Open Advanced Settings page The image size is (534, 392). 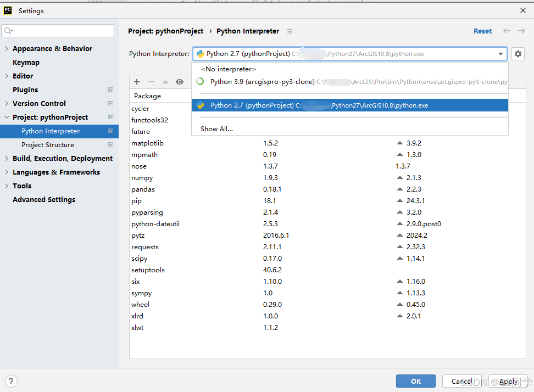point(44,199)
